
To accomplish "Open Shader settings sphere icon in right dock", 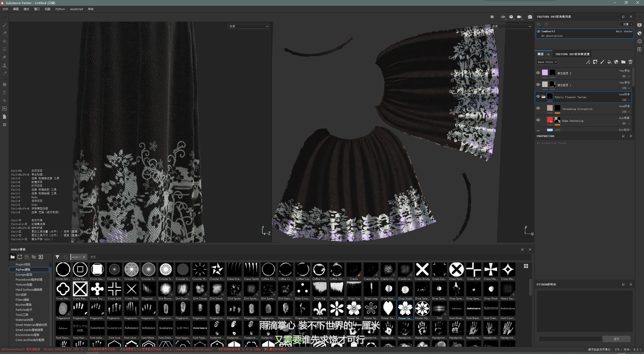I will 639,33.
